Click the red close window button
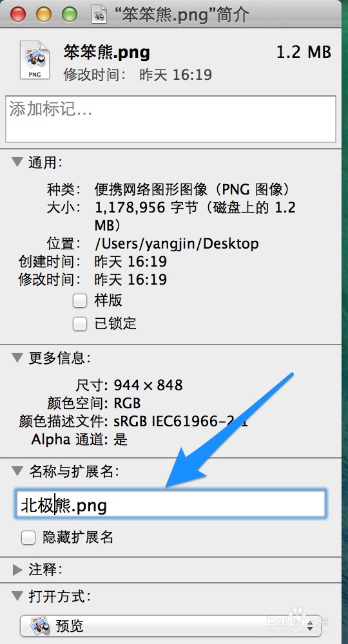 (17, 15)
